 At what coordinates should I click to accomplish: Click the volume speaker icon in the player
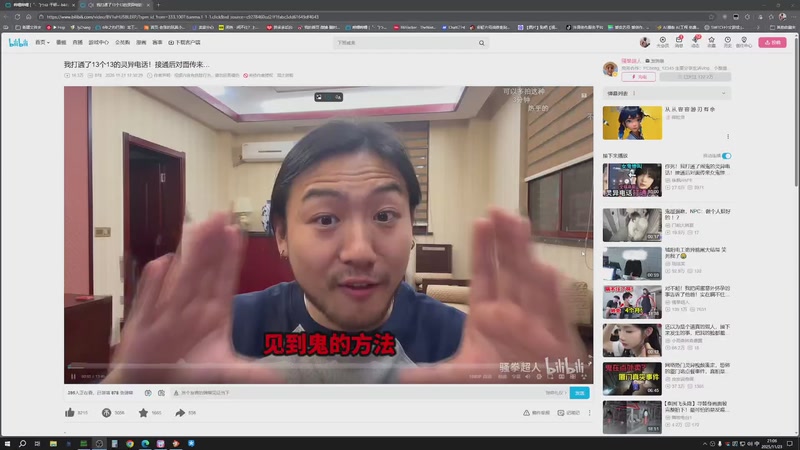click(528, 377)
